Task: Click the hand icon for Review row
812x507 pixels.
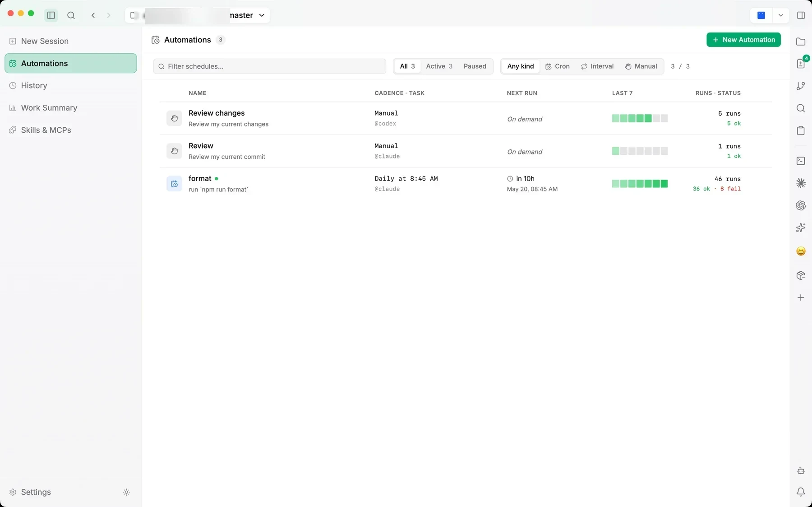Action: (x=174, y=151)
